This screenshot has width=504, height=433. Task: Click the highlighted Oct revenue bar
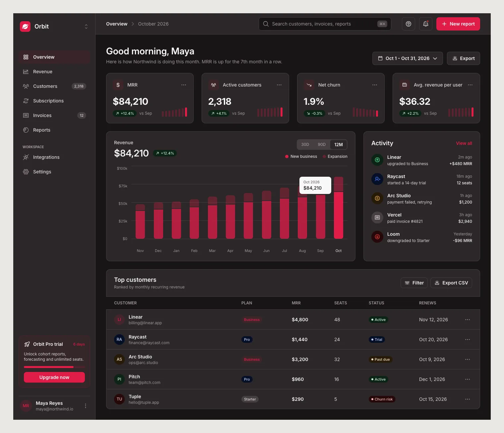[x=339, y=208]
